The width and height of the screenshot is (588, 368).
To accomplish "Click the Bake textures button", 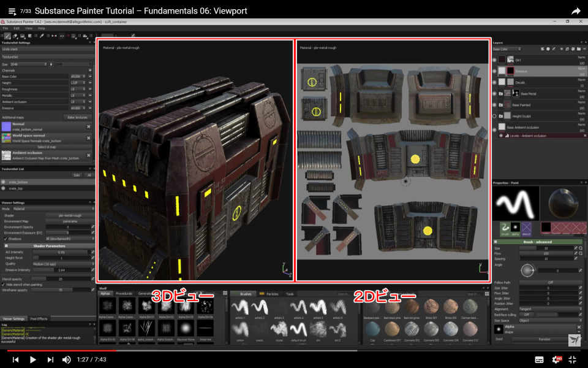I will pos(78,117).
